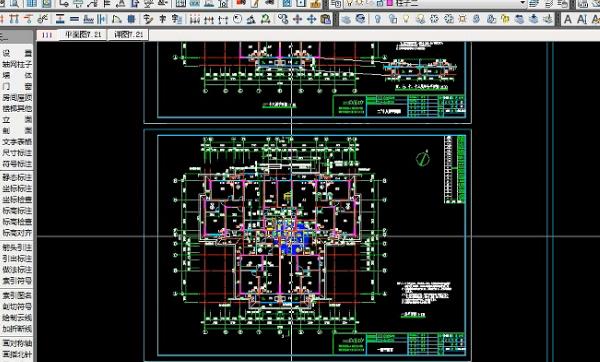Screen dimensions: 600x362
Task: Click the north arrow symbol in drawing
Action: (422, 158)
